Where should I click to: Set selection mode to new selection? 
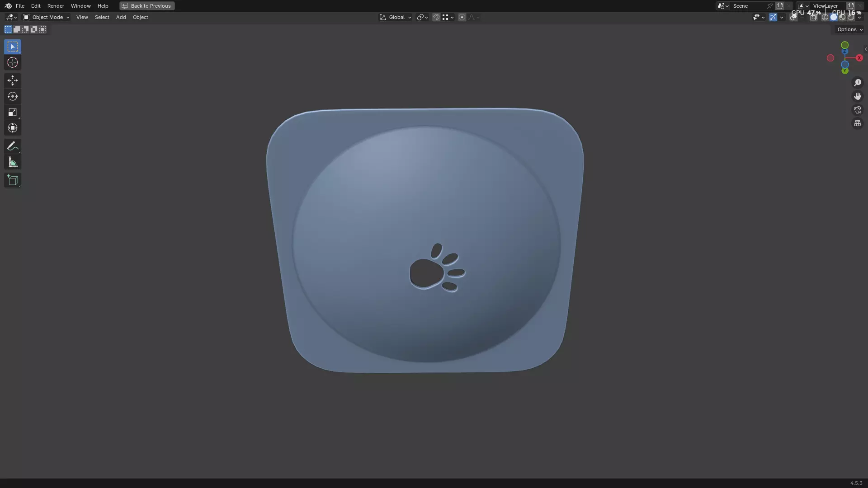8,29
